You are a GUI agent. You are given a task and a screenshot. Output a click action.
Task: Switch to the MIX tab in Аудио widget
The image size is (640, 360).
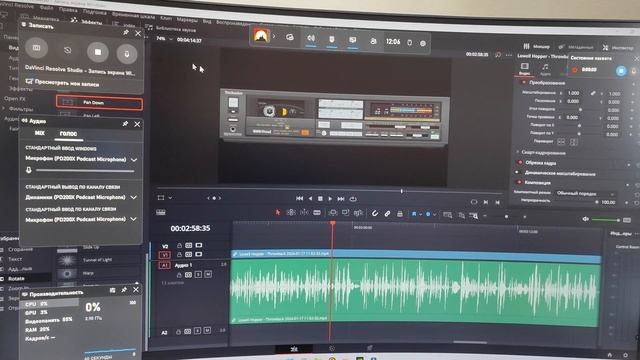40,133
